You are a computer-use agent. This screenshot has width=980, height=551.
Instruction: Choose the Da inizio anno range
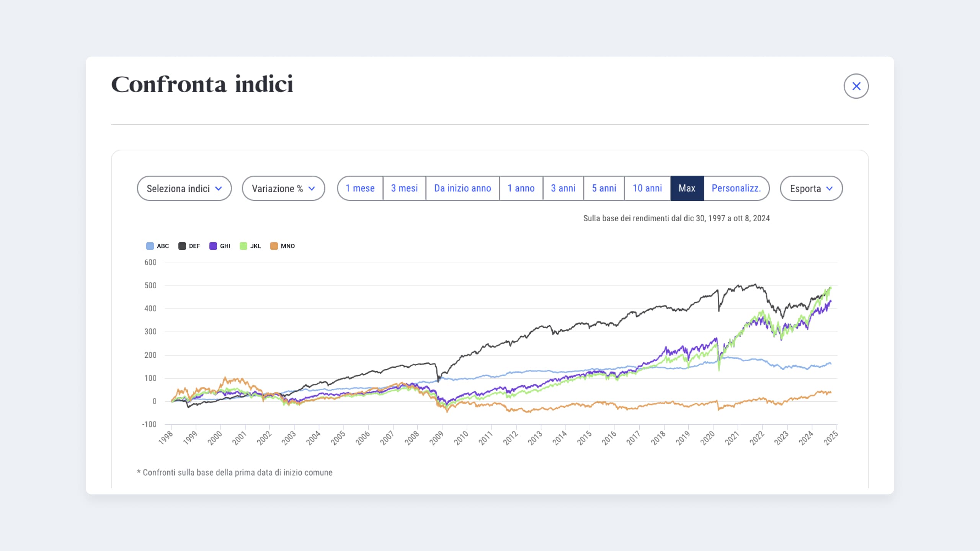pyautogui.click(x=462, y=188)
